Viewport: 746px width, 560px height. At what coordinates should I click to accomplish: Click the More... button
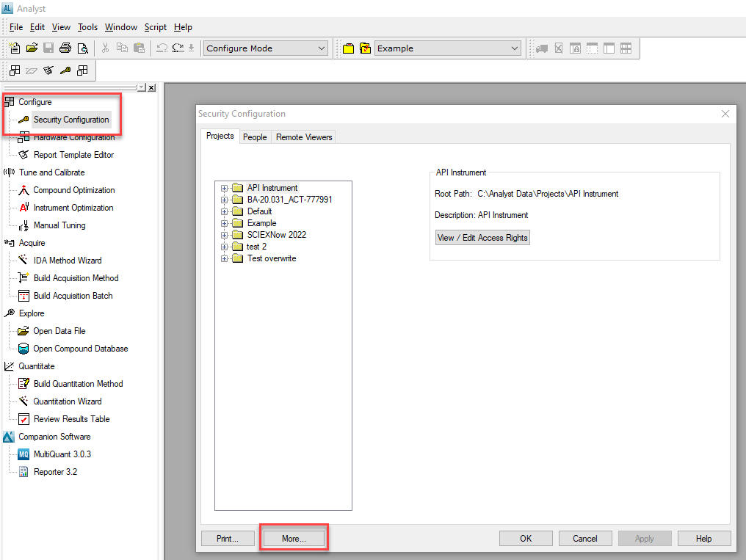(294, 539)
